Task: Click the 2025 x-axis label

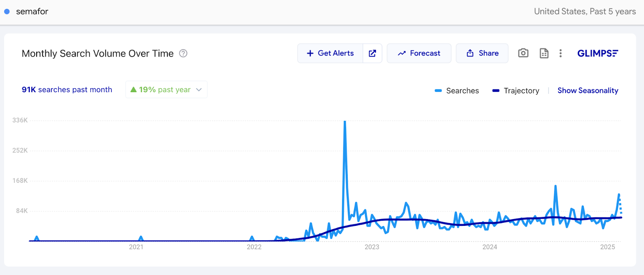Action: [x=608, y=247]
